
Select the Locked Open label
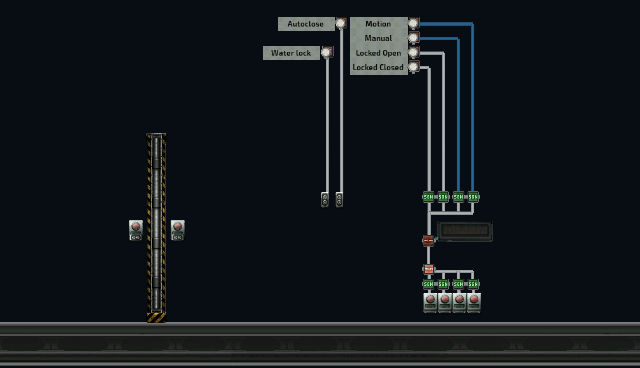pyautogui.click(x=378, y=53)
